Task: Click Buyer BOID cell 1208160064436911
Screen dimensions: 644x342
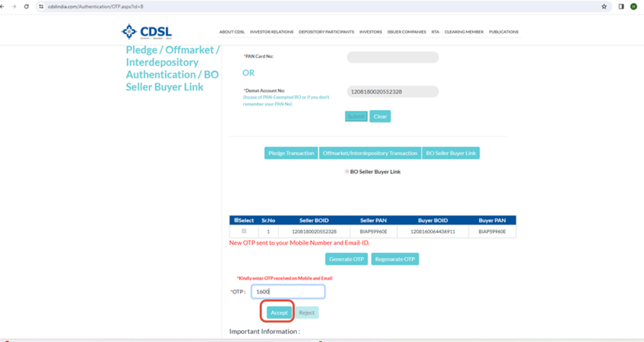Action: pos(433,231)
